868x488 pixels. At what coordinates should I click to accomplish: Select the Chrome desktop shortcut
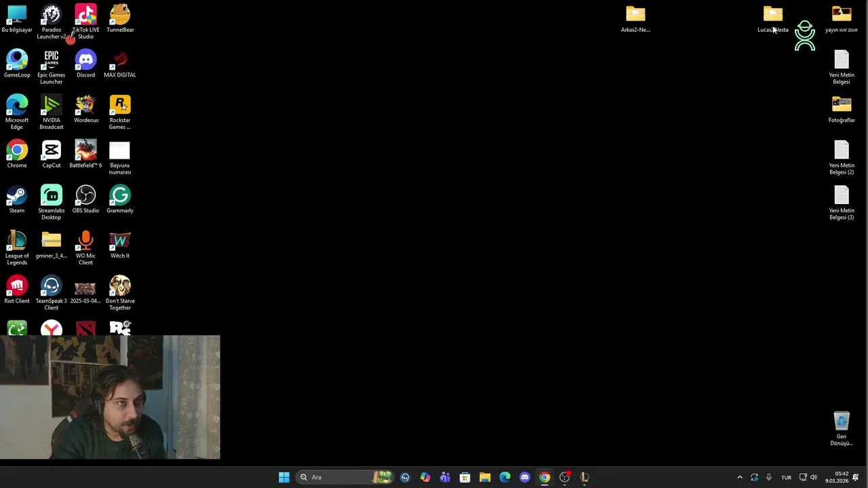coord(17,154)
